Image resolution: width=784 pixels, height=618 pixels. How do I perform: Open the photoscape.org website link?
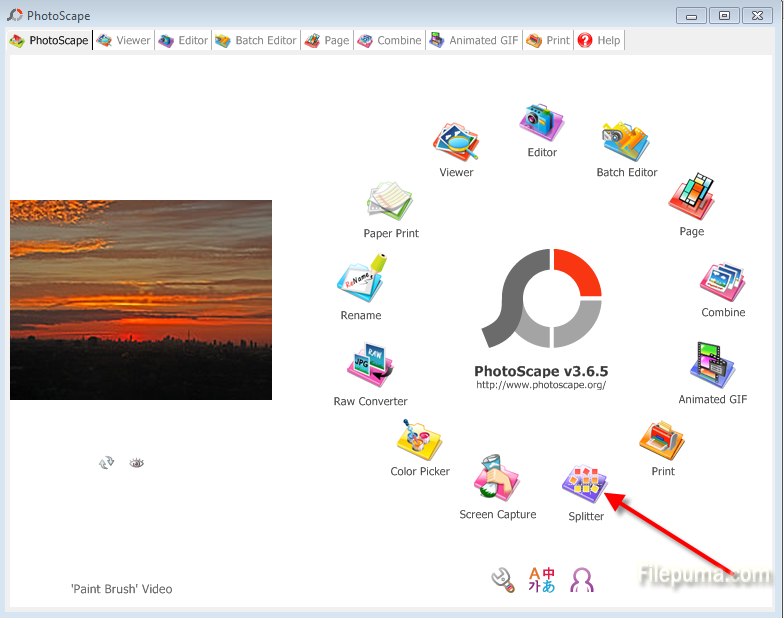pyautogui.click(x=541, y=385)
